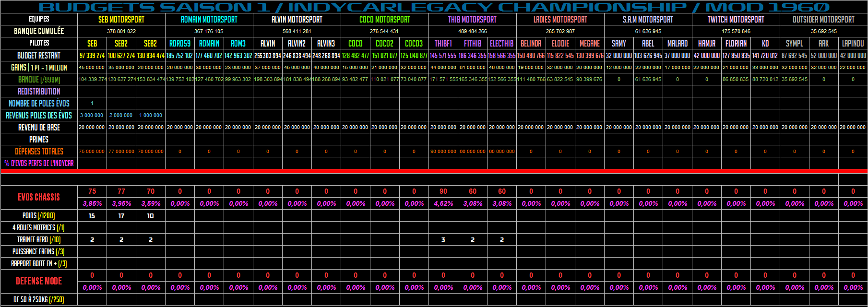The width and height of the screenshot is (868, 307).
Task: Click the pilot cell named BELINDA
Action: tap(531, 43)
